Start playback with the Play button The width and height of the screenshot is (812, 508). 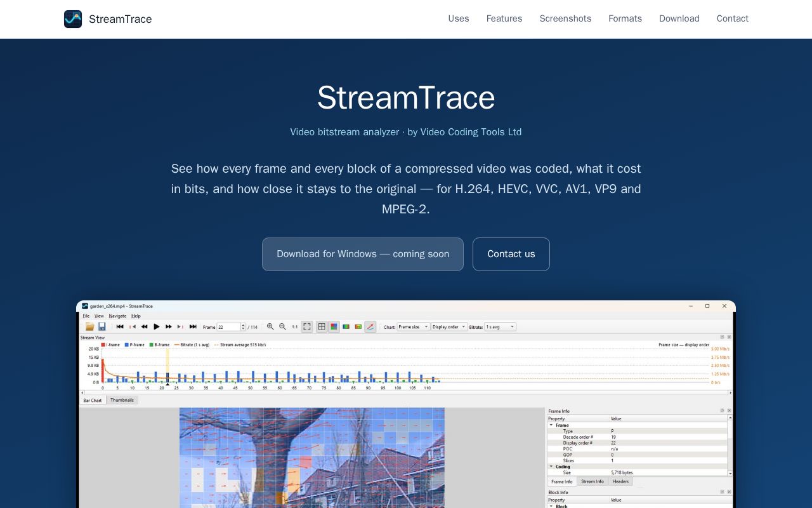pyautogui.click(x=157, y=326)
